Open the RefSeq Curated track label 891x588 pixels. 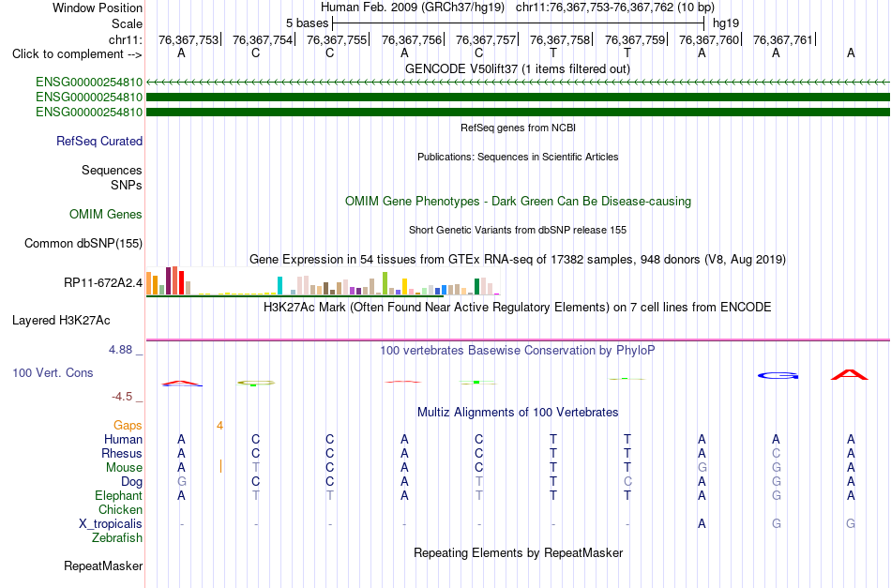click(99, 141)
